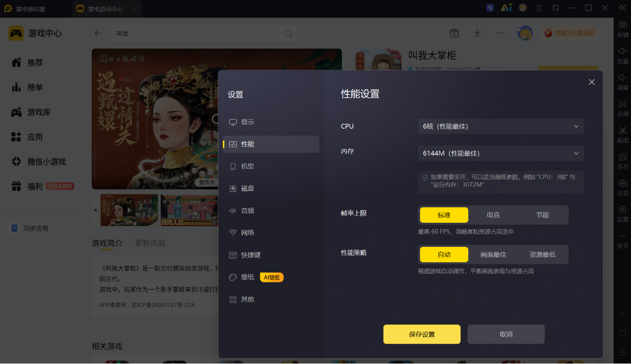Click the AI icon in title bar
Viewport: 631px width, 364px height.
[x=506, y=8]
